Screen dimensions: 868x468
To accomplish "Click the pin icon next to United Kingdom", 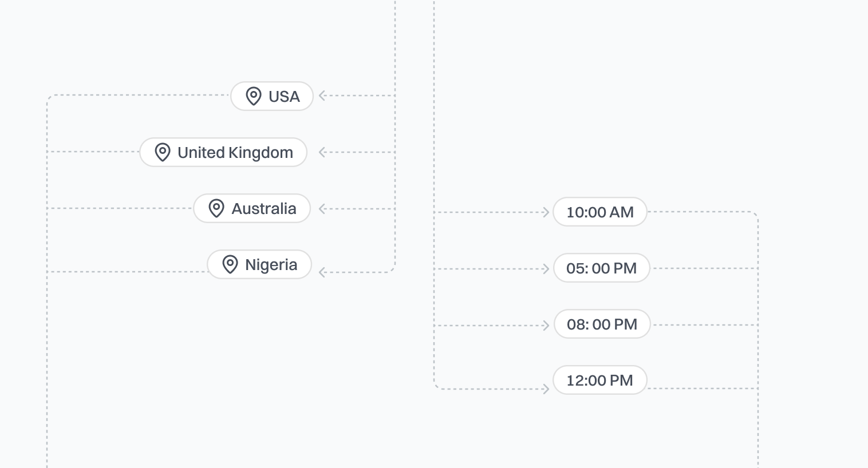I will tap(163, 152).
